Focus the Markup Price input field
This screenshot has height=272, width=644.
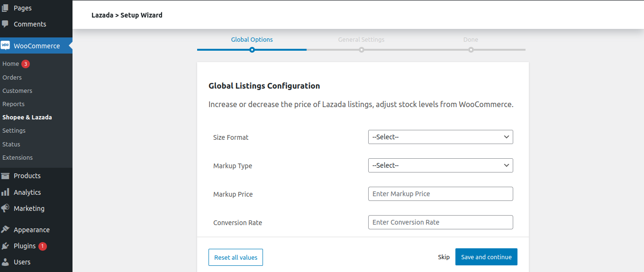point(440,194)
